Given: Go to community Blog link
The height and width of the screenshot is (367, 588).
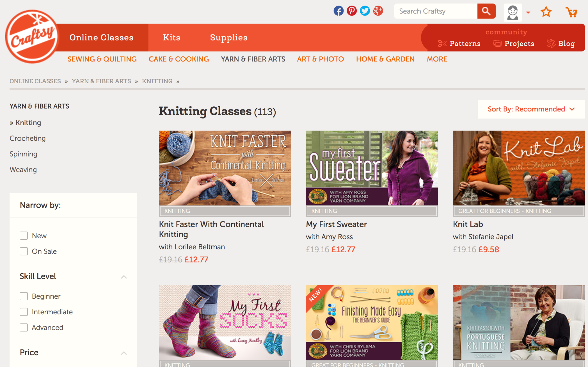Looking at the screenshot, I should pos(567,44).
